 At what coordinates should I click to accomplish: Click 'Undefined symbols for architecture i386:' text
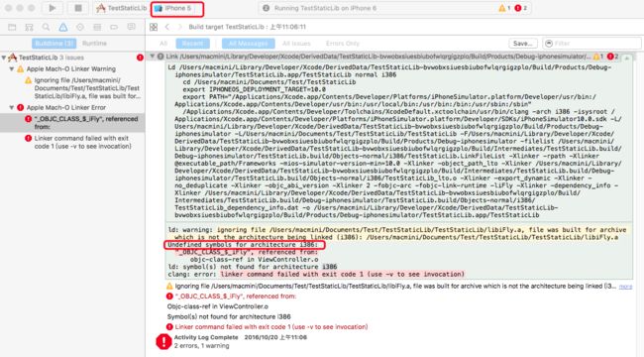(x=243, y=245)
